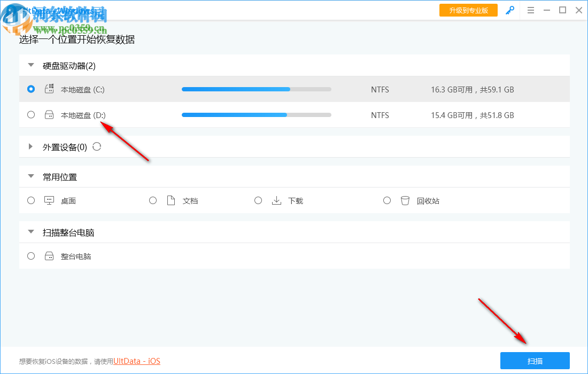588x374 pixels.
Task: Click the 升级到专业版 button
Action: 468,10
